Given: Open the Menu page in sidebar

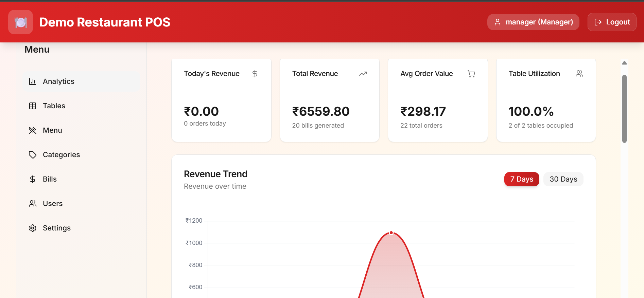Looking at the screenshot, I should [x=52, y=130].
